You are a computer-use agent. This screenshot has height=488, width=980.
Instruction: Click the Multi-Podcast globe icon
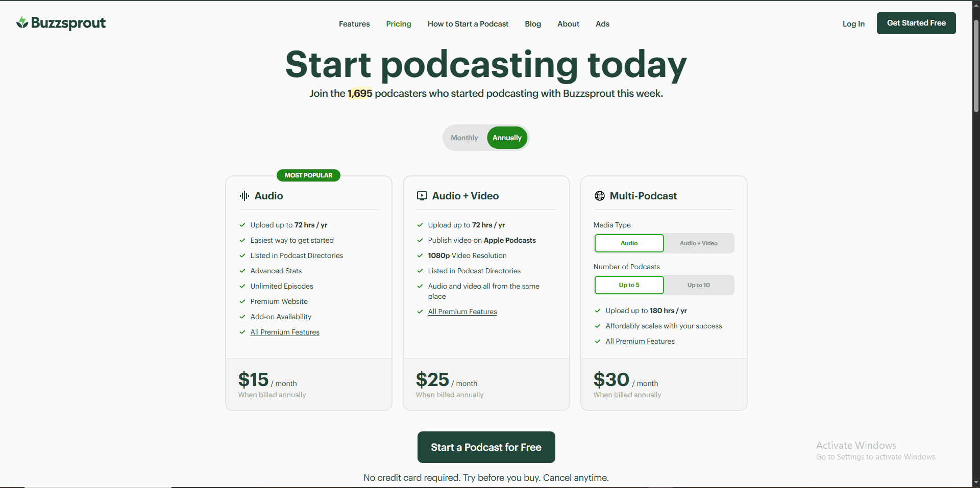(600, 196)
